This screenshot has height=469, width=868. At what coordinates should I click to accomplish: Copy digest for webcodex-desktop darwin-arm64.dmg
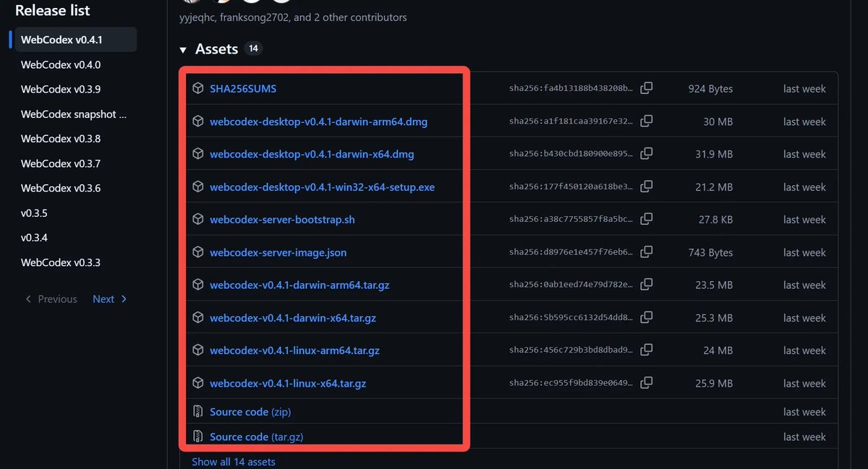647,121
